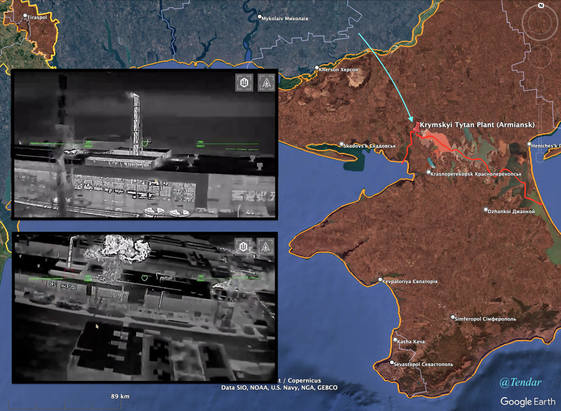
Task: Select the Kherson place marker
Action: (317, 68)
